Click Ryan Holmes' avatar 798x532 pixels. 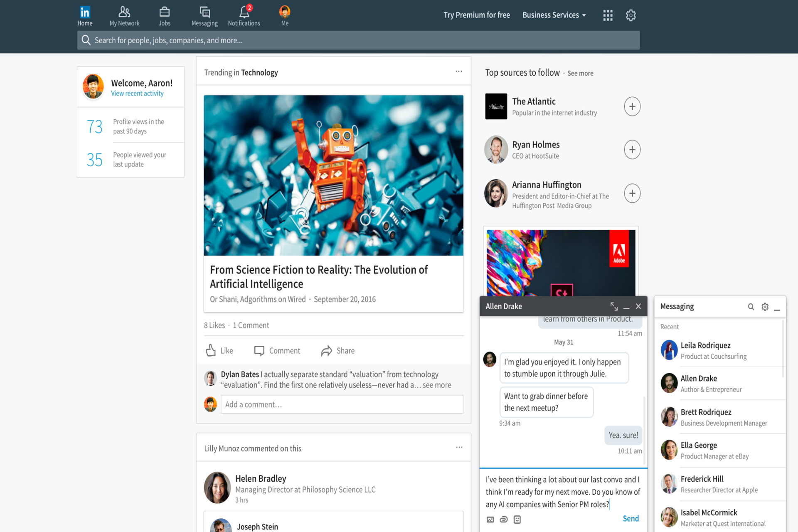click(x=496, y=149)
